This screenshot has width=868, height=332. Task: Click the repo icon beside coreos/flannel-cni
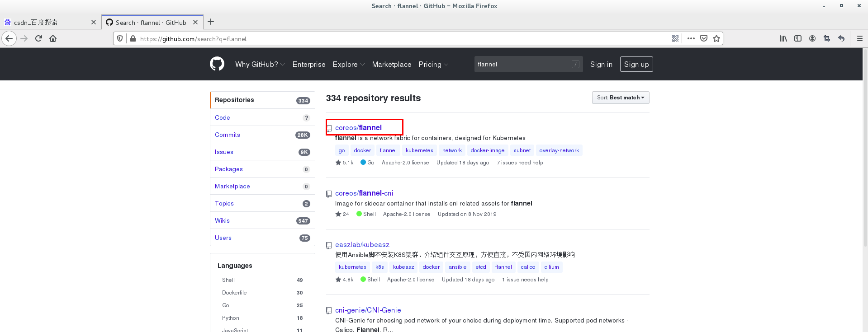click(329, 194)
